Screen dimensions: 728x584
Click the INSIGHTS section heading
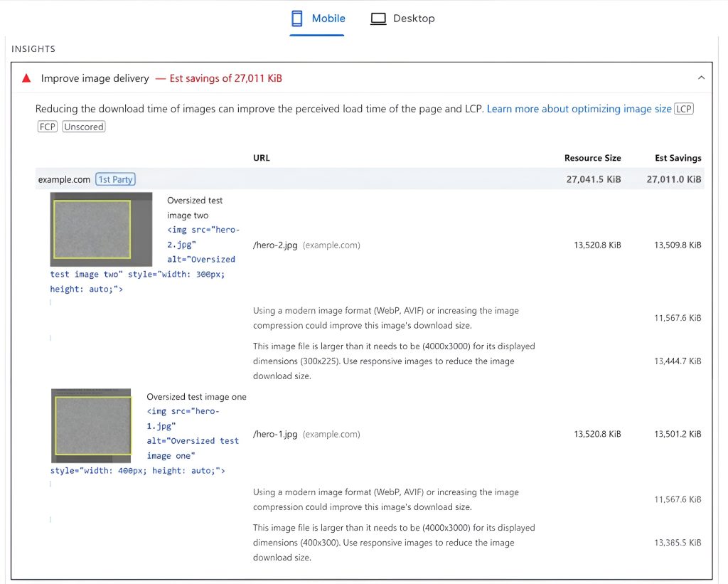click(33, 49)
